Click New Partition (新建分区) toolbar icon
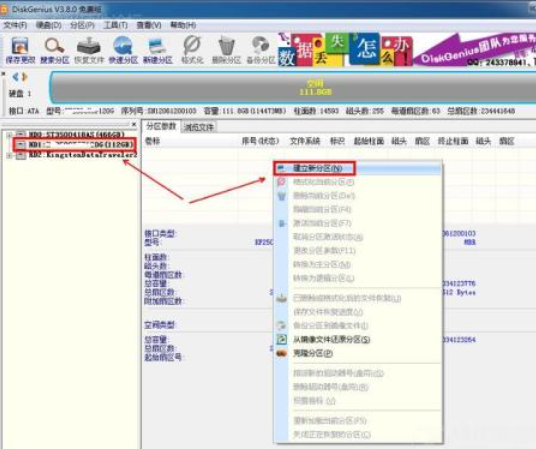The height and width of the screenshot is (449, 536). click(x=157, y=51)
